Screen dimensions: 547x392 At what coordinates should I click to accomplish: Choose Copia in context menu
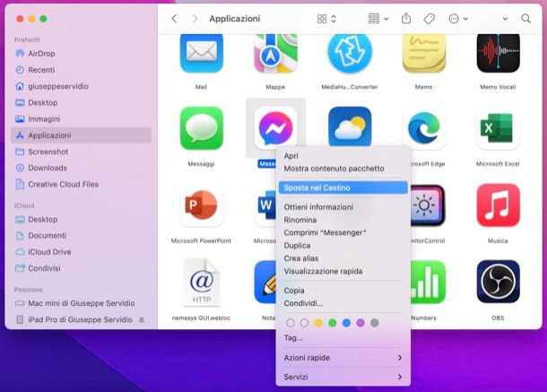343,291
